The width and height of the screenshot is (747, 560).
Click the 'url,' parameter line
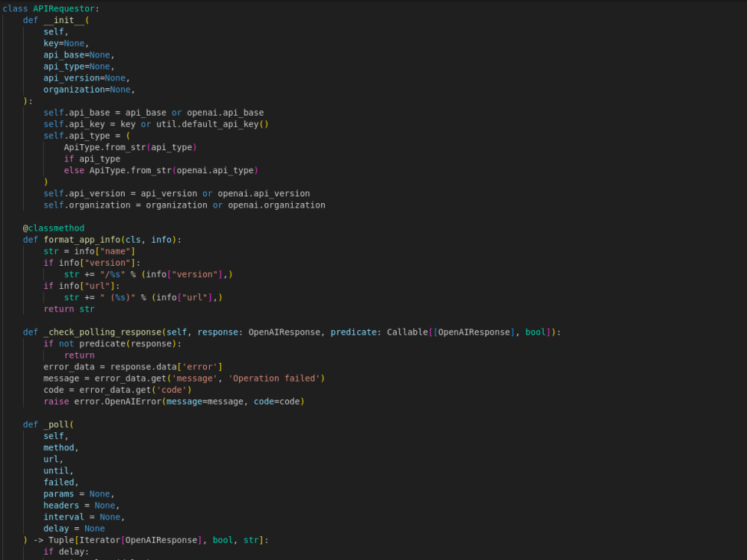(x=53, y=459)
